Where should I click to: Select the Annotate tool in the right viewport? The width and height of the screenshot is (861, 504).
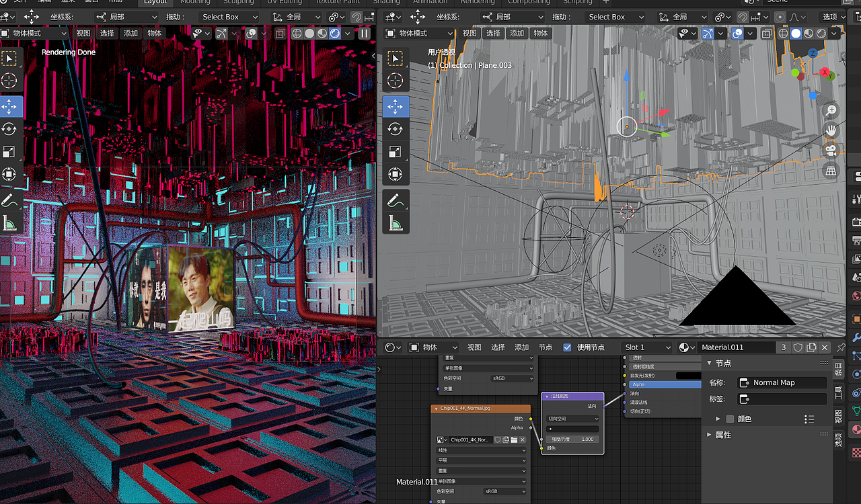tap(395, 200)
